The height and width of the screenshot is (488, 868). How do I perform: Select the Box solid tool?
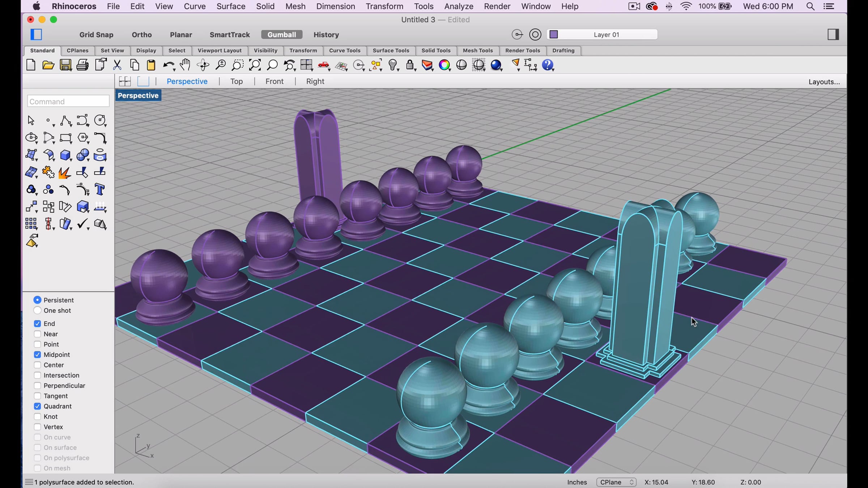point(65,155)
